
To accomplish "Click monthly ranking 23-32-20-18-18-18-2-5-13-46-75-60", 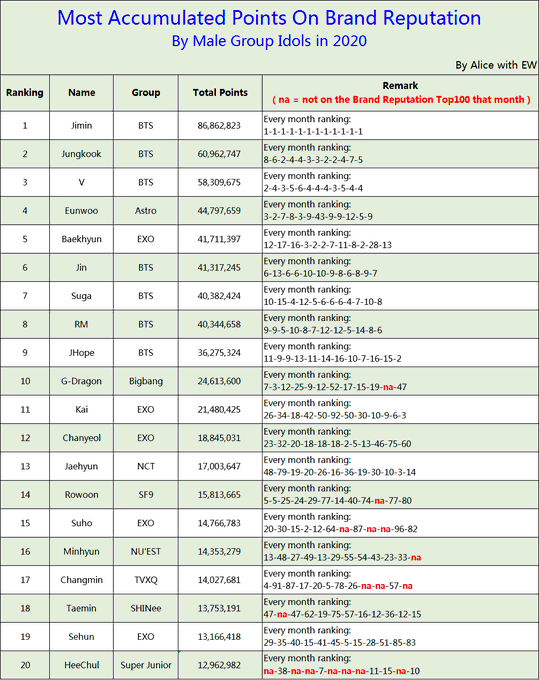I will pos(337,444).
